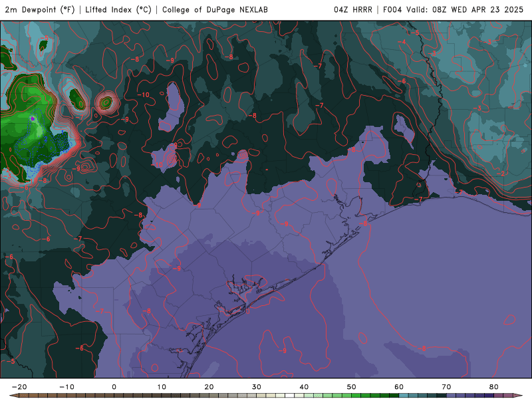Click the 50 label on the colorbar

pos(352,387)
